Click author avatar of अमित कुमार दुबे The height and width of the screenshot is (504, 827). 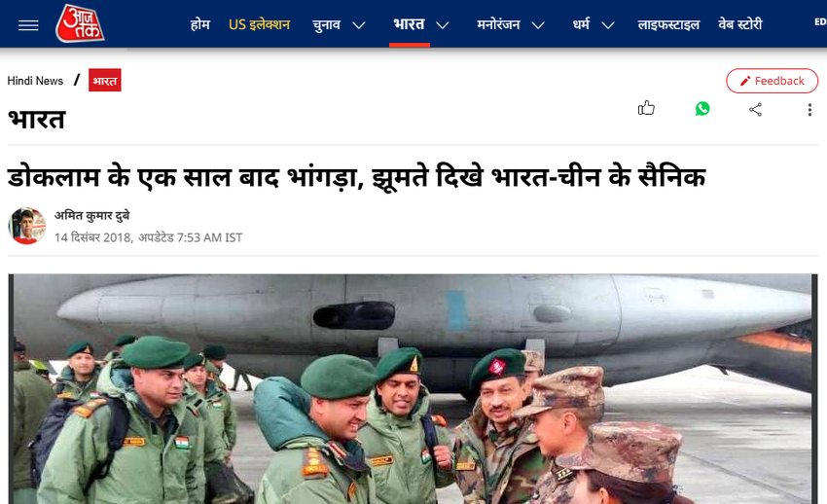(27, 226)
